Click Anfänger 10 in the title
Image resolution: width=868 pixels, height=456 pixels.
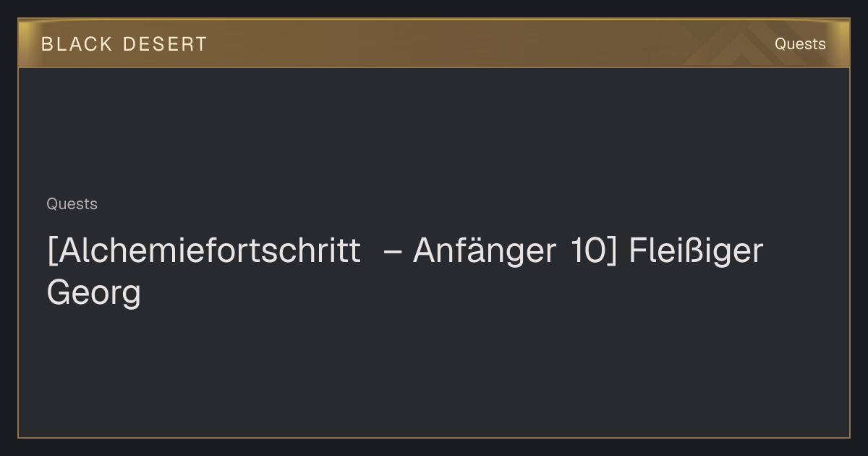(508, 252)
